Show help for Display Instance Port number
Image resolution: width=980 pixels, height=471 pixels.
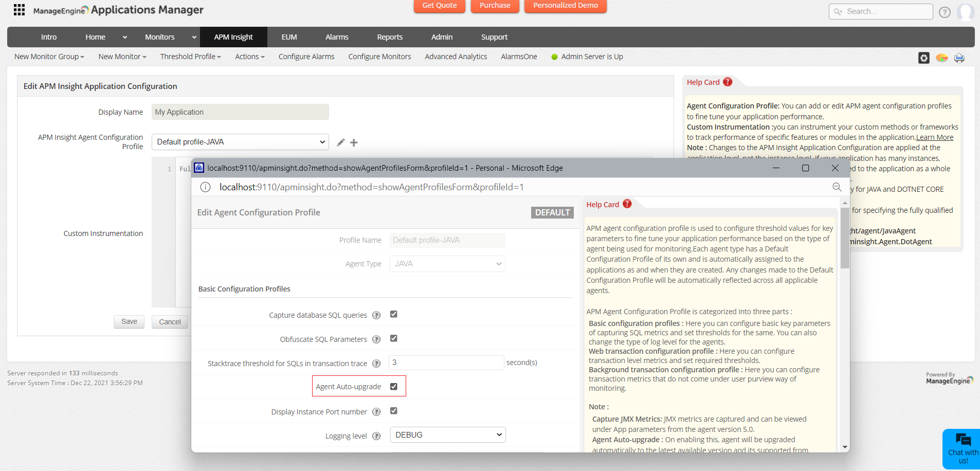tap(376, 412)
